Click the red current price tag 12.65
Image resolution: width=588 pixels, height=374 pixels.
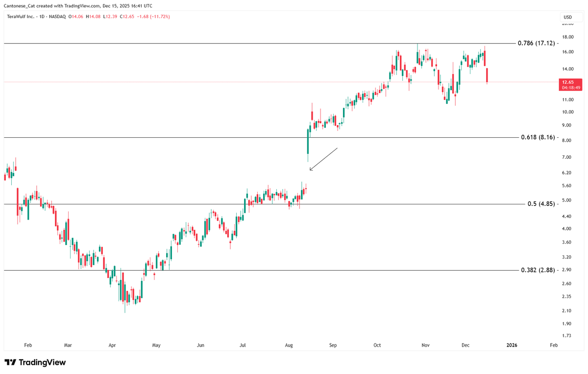coord(571,85)
